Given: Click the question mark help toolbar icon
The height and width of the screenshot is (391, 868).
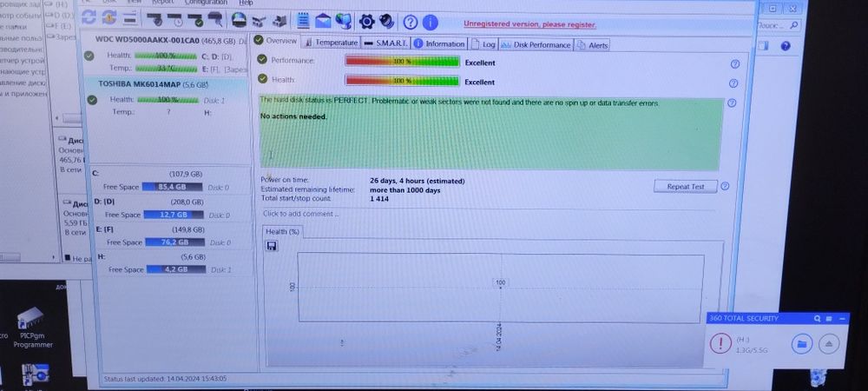Looking at the screenshot, I should point(411,22).
